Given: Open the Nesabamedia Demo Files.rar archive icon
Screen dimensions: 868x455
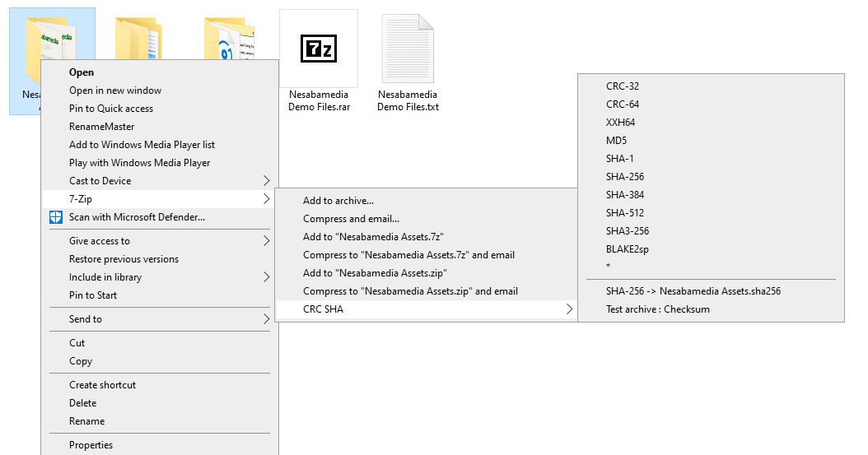Looking at the screenshot, I should point(318,49).
